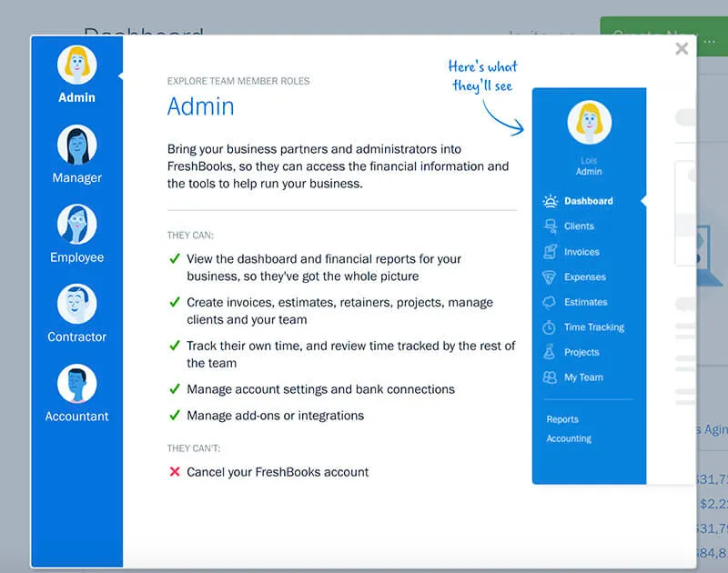Click the Dashboard sun icon in preview

coord(550,201)
